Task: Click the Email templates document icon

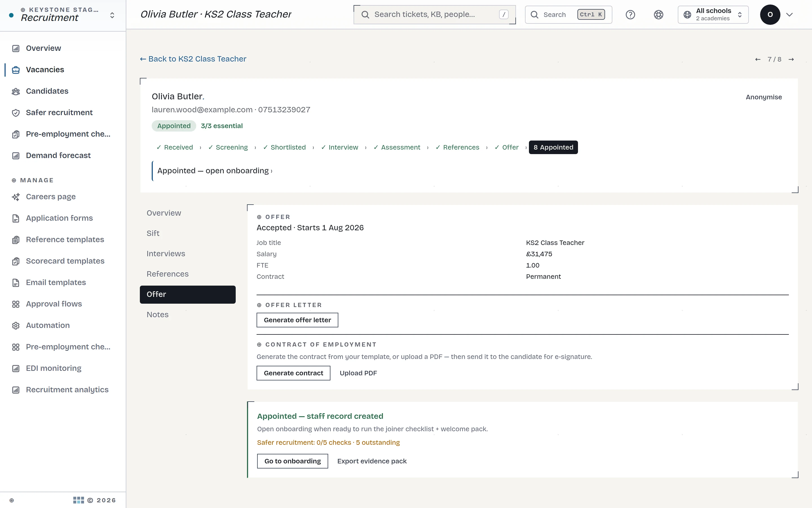Action: pos(16,283)
